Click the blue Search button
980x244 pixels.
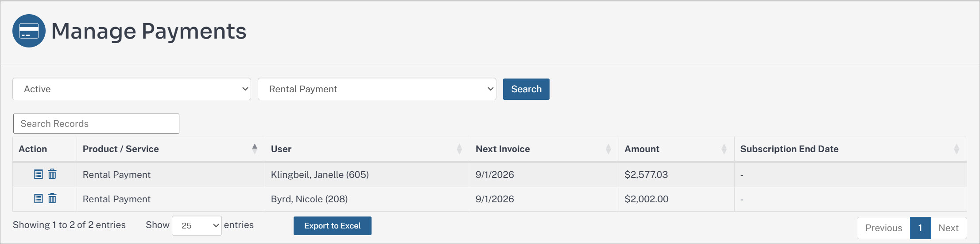(x=526, y=89)
